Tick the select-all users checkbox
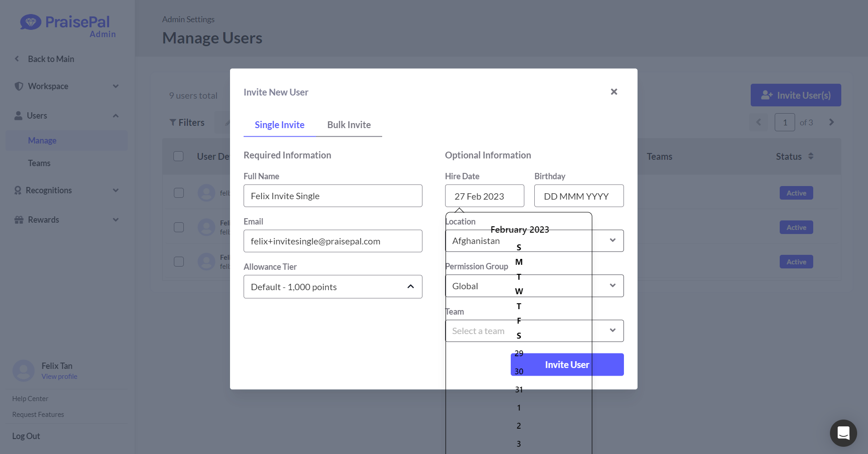868x454 pixels. coord(178,156)
